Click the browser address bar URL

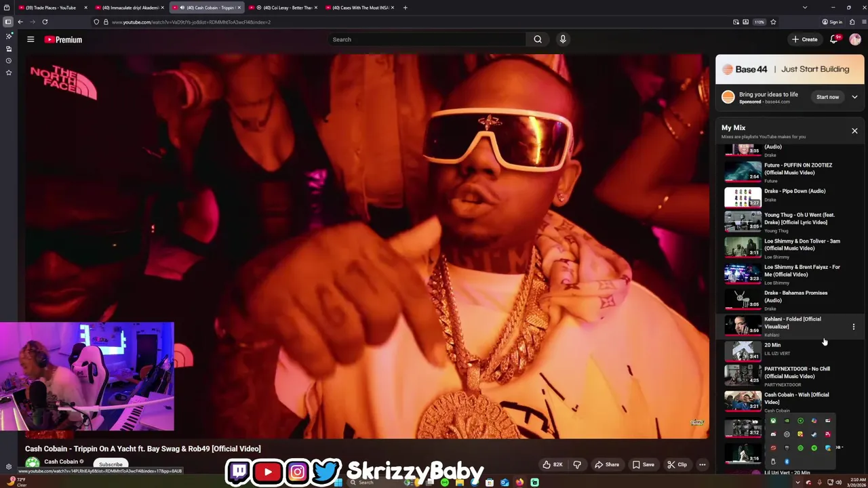coord(191,22)
